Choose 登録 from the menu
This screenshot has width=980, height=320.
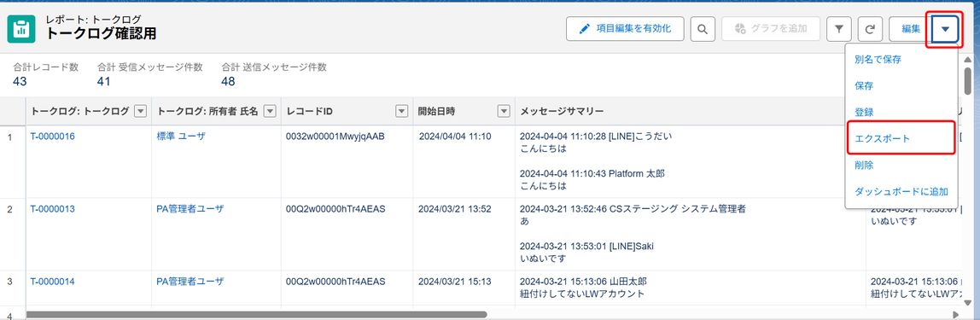[x=864, y=113]
